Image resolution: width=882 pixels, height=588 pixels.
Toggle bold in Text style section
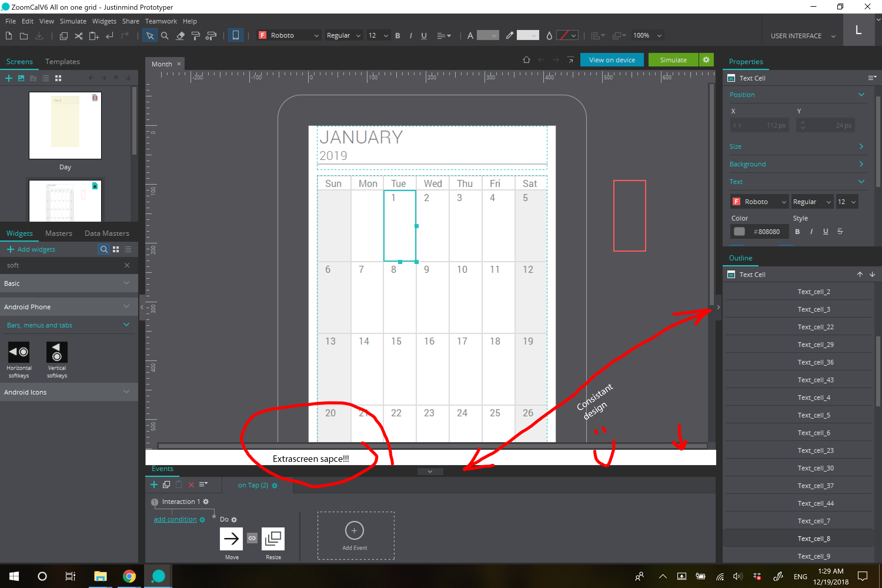point(797,232)
